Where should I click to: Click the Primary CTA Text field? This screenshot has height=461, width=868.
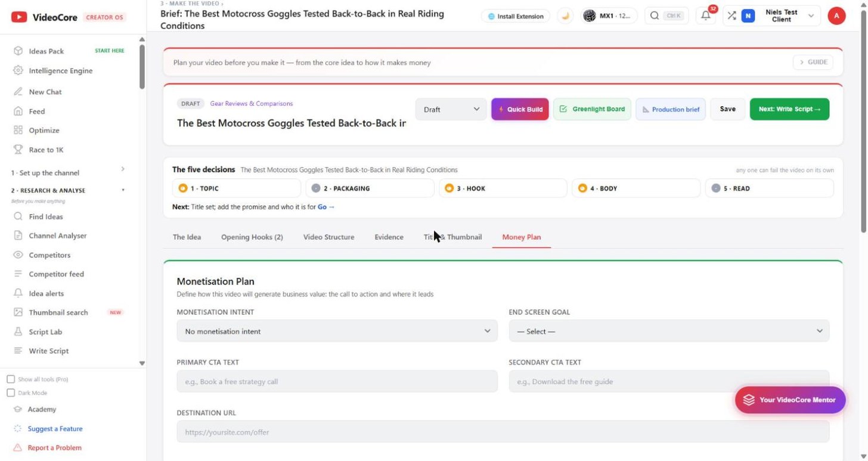click(337, 382)
